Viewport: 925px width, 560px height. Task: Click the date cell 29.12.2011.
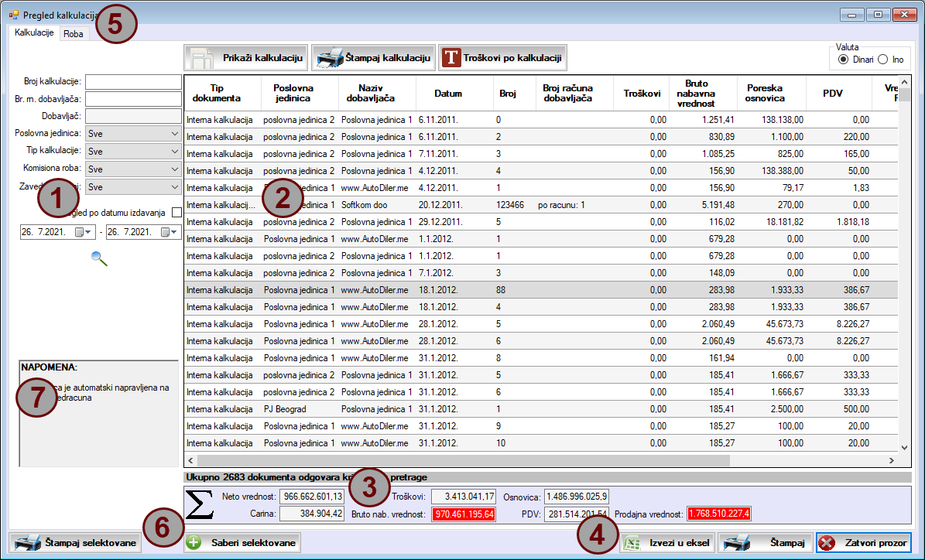coord(454,222)
